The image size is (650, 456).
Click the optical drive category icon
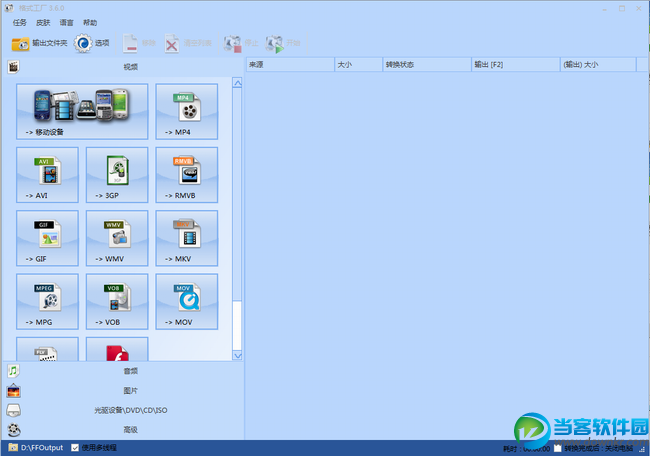(13, 410)
